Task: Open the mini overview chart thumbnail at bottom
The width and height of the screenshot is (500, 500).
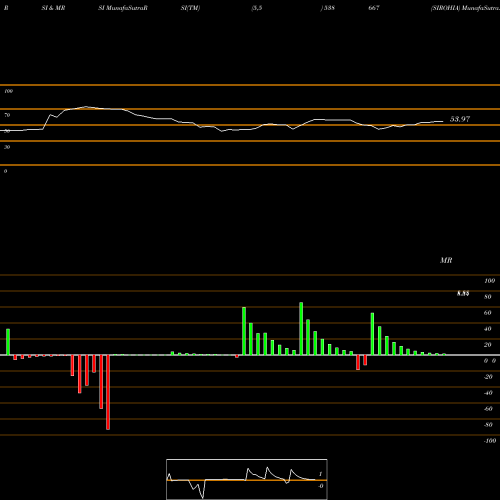Action: pos(247,479)
